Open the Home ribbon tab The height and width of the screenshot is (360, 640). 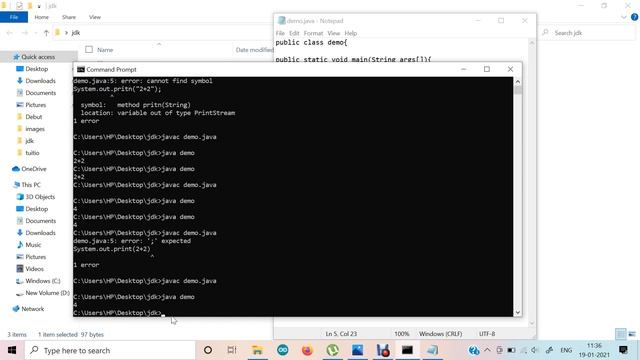coord(42,17)
